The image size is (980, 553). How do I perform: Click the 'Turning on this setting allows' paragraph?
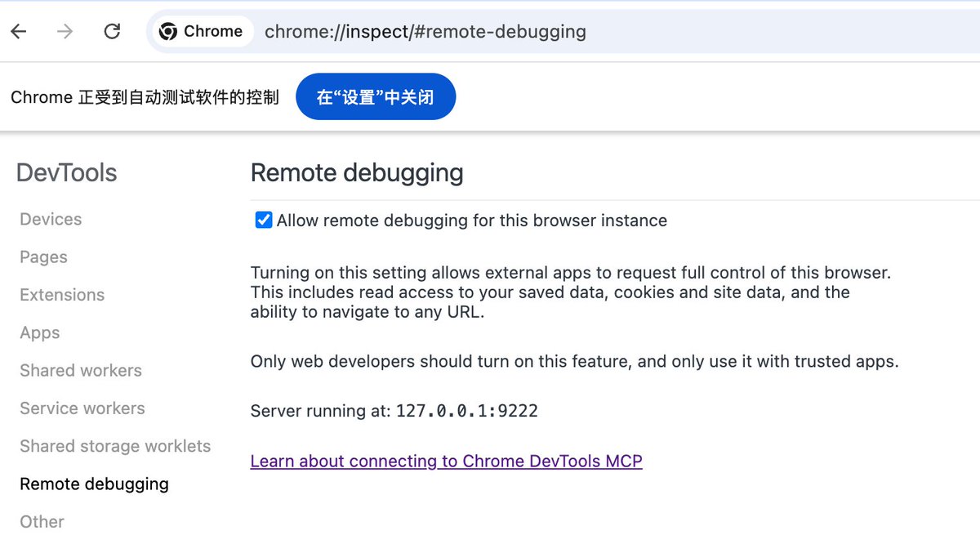pyautogui.click(x=570, y=292)
